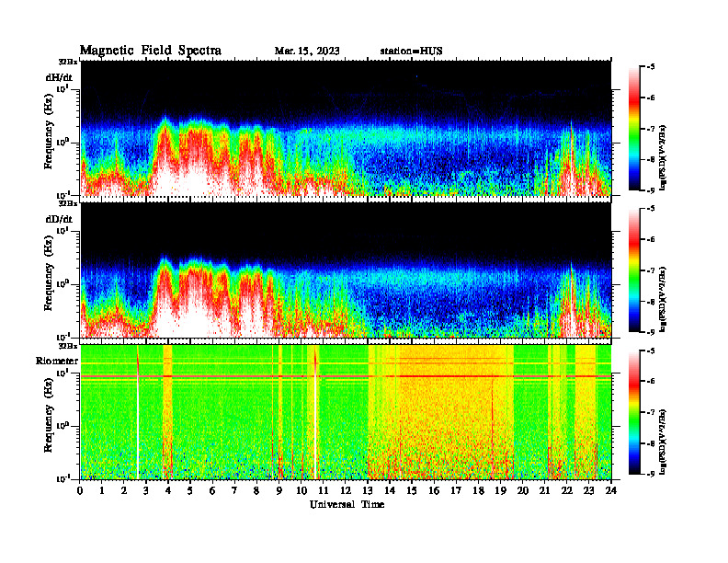
Task: Click hour "4" on the Universal Time axis
Action: tap(168, 491)
